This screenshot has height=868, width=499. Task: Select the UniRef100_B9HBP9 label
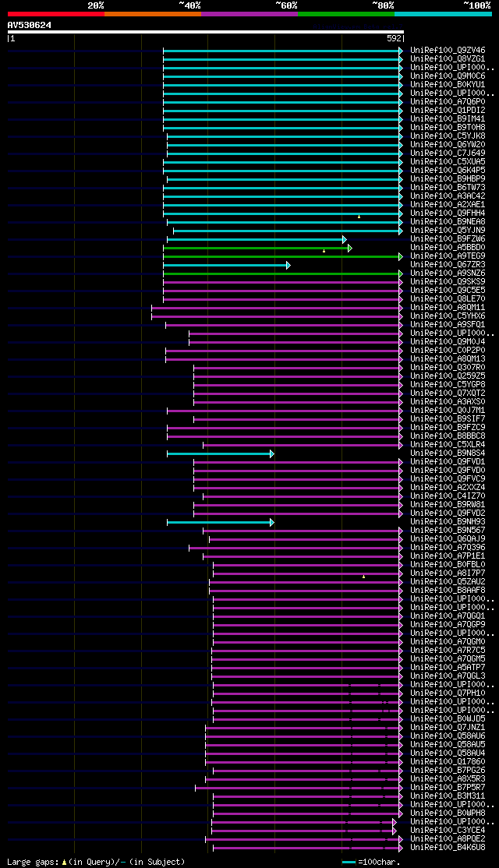click(x=448, y=178)
